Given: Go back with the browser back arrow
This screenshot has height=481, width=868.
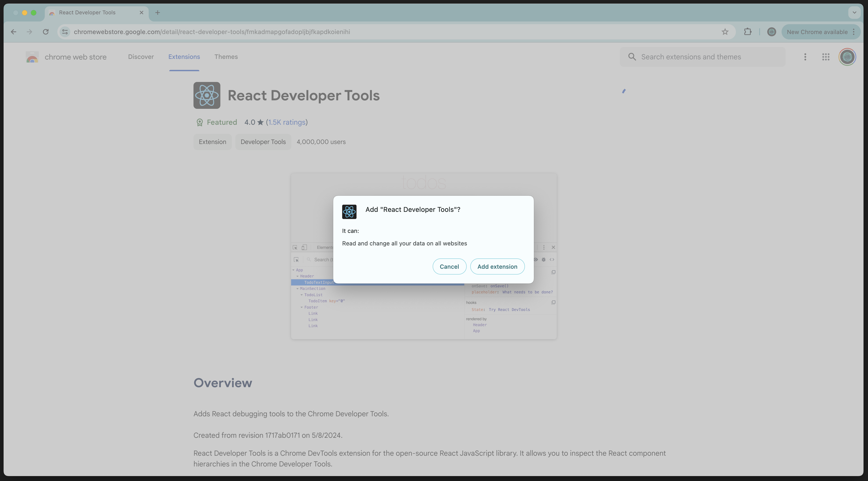Looking at the screenshot, I should coord(13,32).
